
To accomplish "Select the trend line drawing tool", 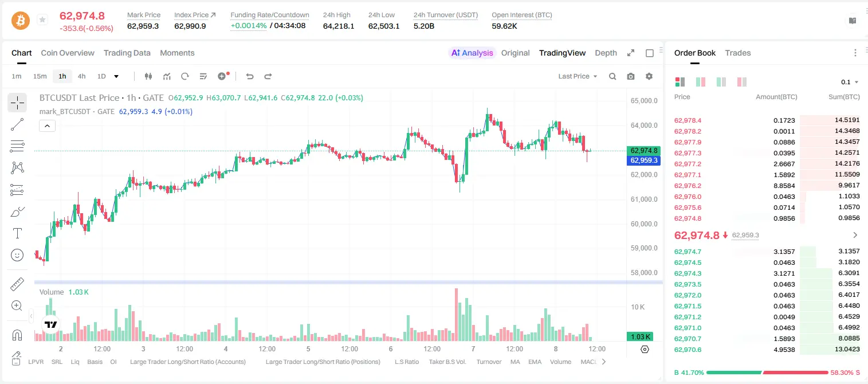I will point(17,124).
